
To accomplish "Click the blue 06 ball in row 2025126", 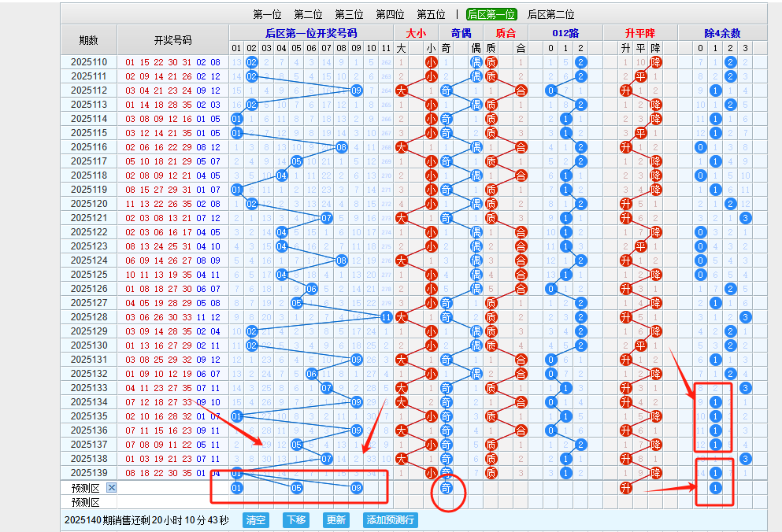I will (x=311, y=289).
